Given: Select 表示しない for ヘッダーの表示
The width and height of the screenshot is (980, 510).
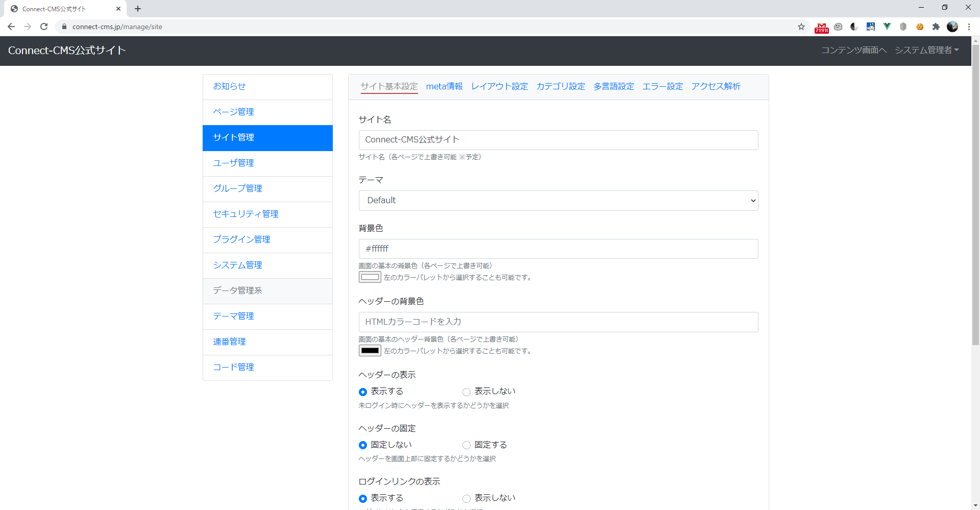Looking at the screenshot, I should click(466, 392).
